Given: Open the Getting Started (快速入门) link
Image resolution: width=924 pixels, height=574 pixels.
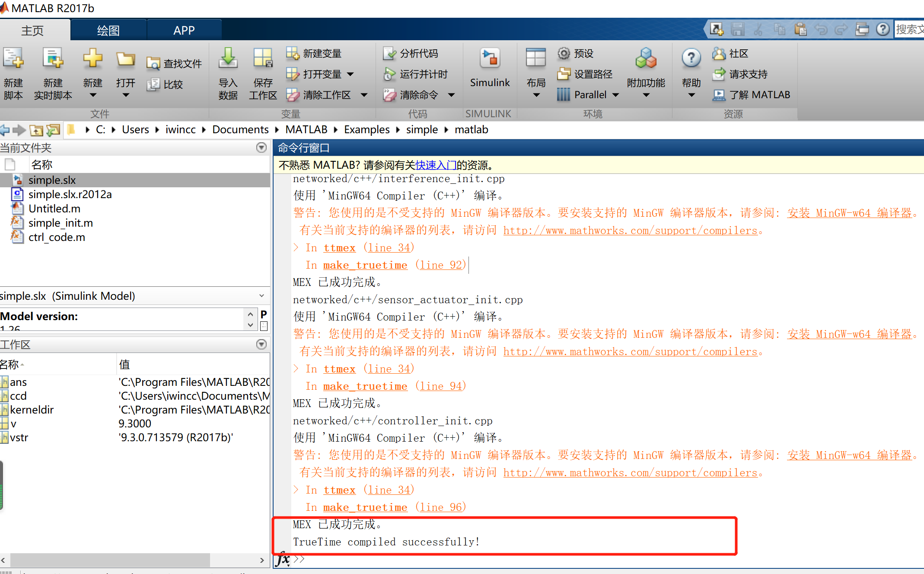Looking at the screenshot, I should click(436, 165).
